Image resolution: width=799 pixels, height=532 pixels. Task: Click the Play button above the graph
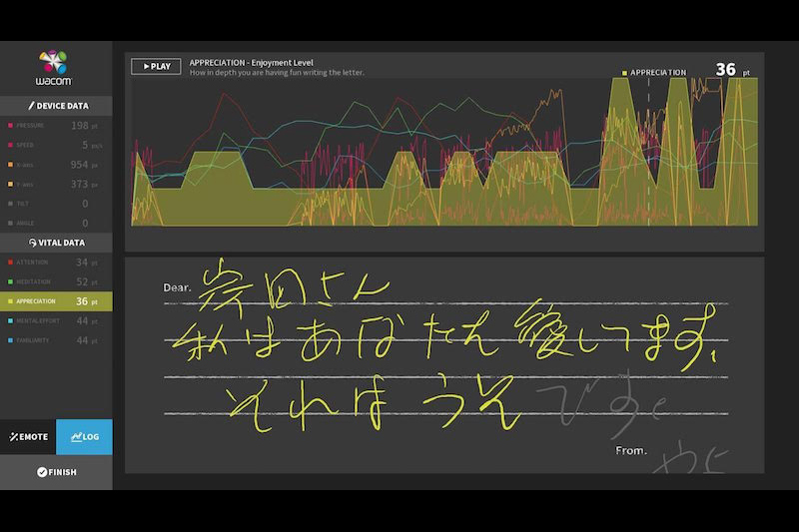[x=156, y=66]
